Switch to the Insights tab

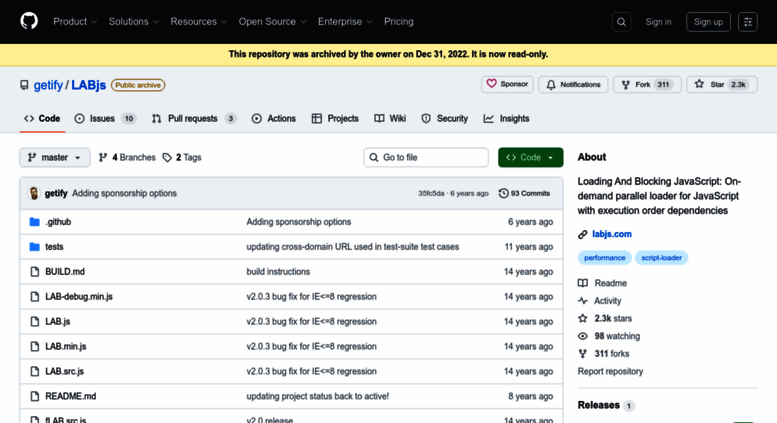[x=506, y=118]
